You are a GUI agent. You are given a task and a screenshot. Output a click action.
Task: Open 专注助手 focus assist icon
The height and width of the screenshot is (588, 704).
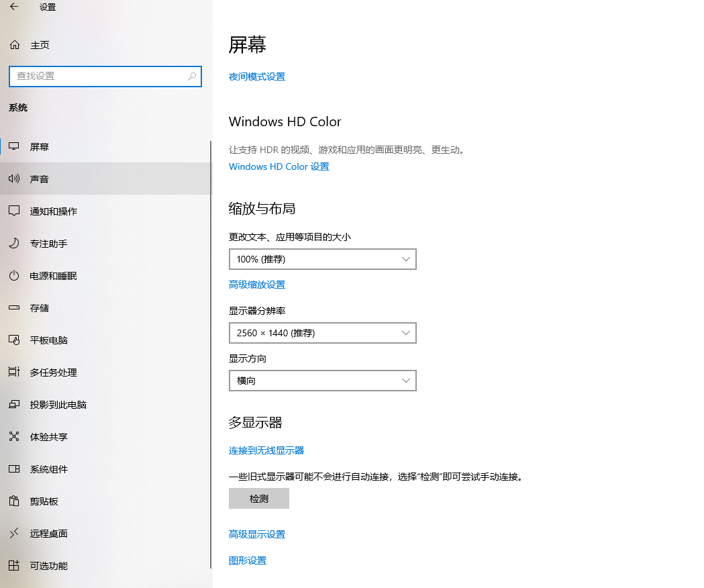[15, 243]
